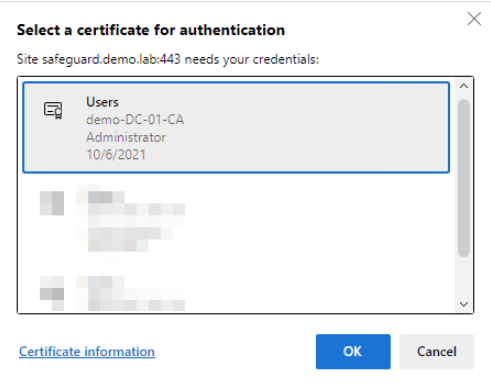Open the Certificate information link
491x386 pixels.
click(87, 352)
